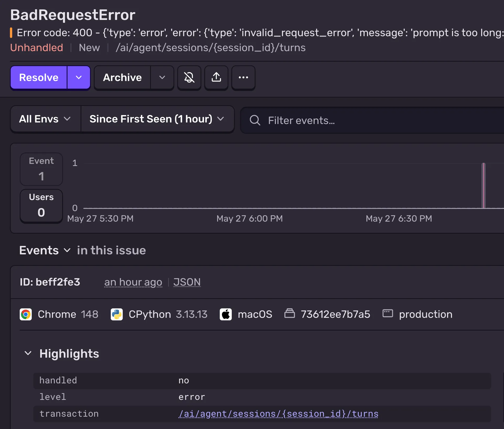The image size is (504, 429).
Task: Open the more actions ellipsis menu
Action: coord(243,78)
